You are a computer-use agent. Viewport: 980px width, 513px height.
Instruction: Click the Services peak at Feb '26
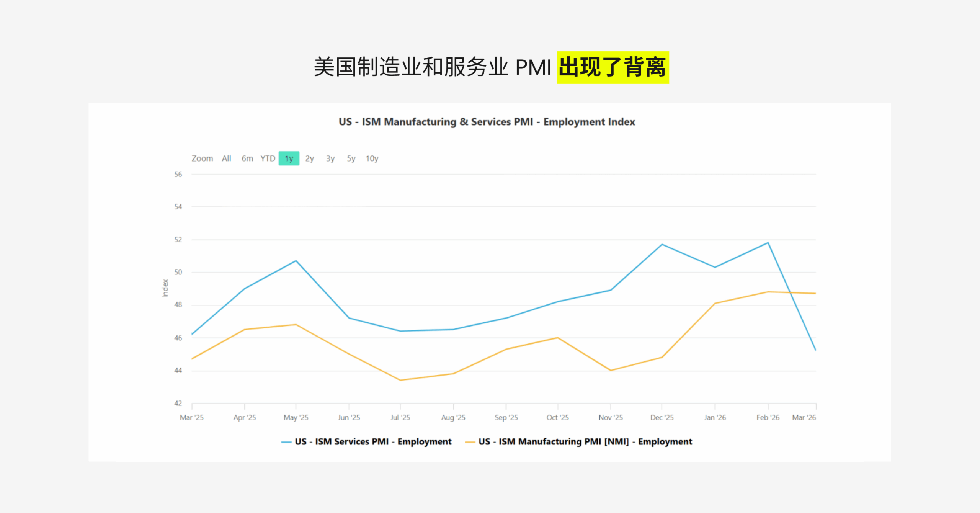(x=768, y=243)
